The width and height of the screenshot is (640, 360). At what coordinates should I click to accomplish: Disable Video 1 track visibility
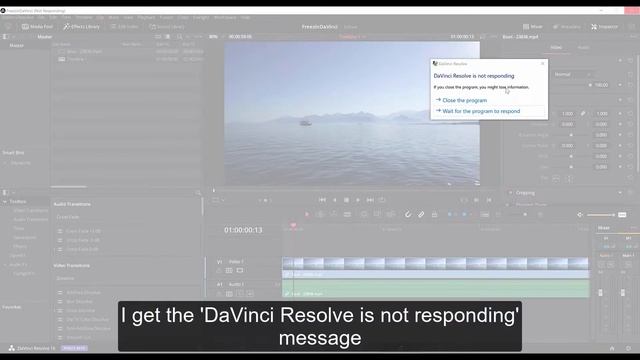[x=240, y=271]
